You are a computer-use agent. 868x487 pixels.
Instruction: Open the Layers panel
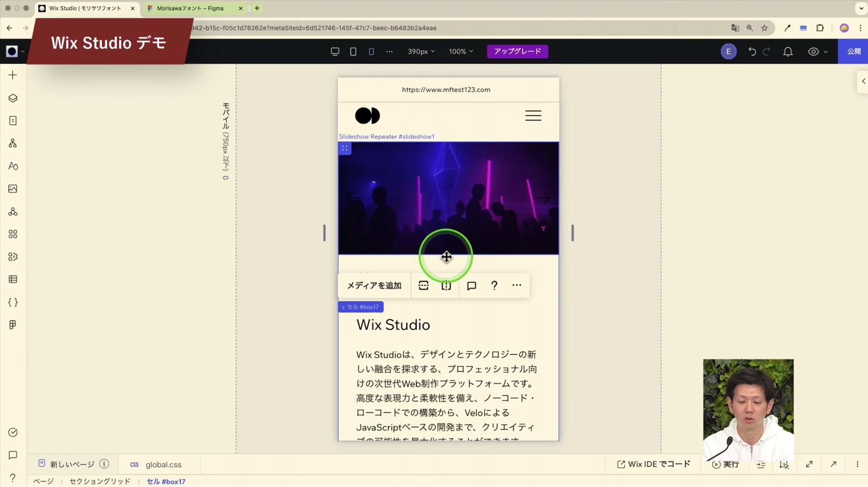[x=13, y=98]
